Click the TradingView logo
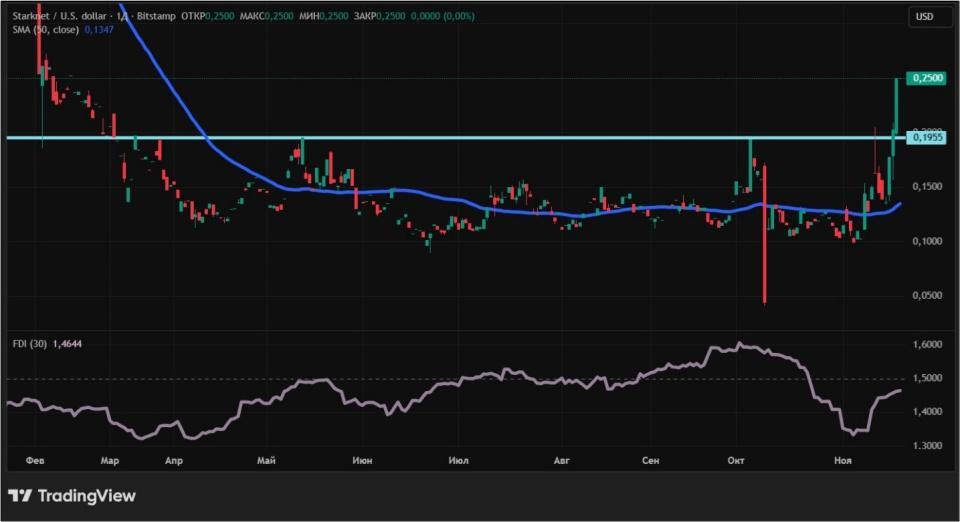The height and width of the screenshot is (522, 960). click(71, 496)
